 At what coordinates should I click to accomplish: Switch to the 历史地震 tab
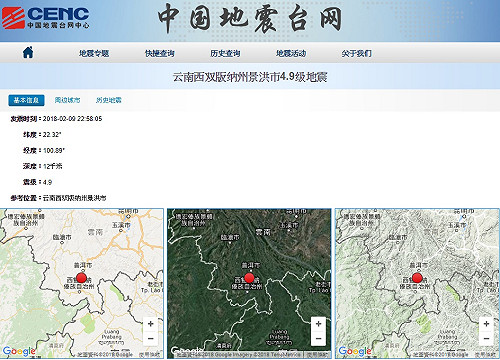click(109, 100)
